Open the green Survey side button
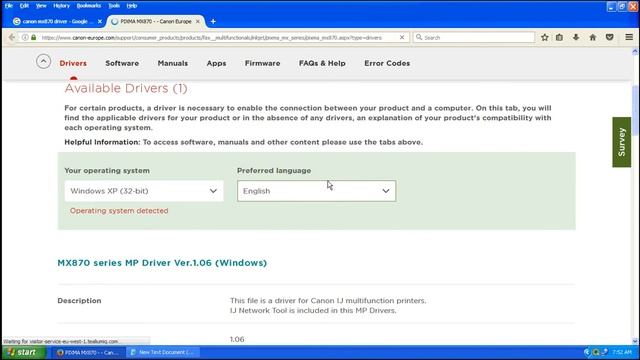 tap(621, 142)
